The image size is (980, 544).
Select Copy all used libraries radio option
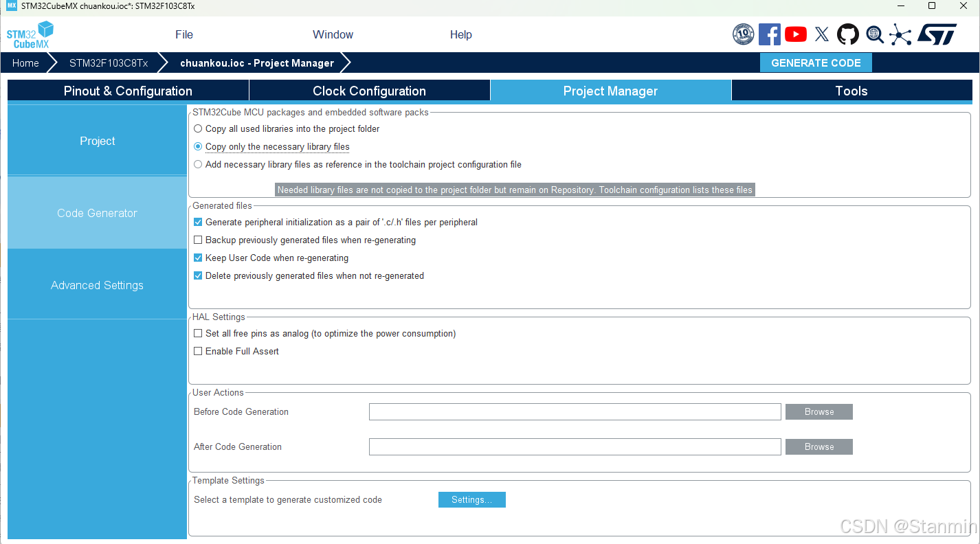point(198,128)
